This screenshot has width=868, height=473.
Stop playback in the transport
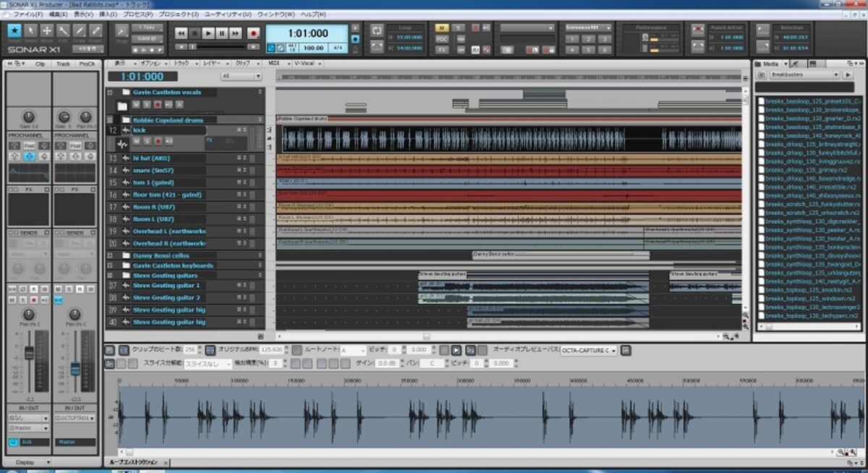click(x=194, y=33)
